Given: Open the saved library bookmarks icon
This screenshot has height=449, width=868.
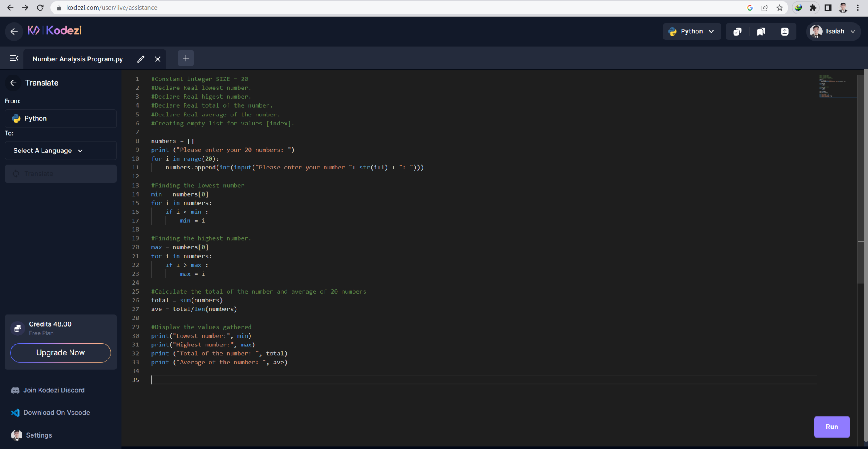Looking at the screenshot, I should pos(761,31).
